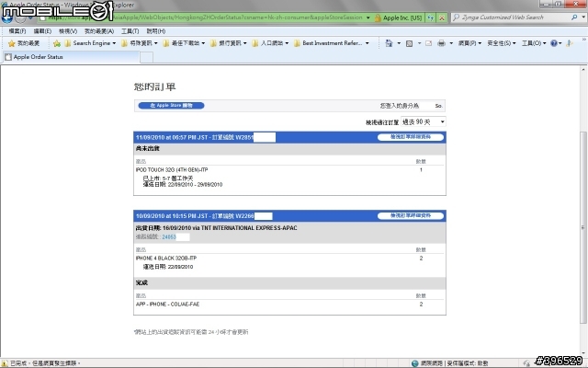
Task: Open the 編輯(E) Edit menu
Action: pos(42,31)
